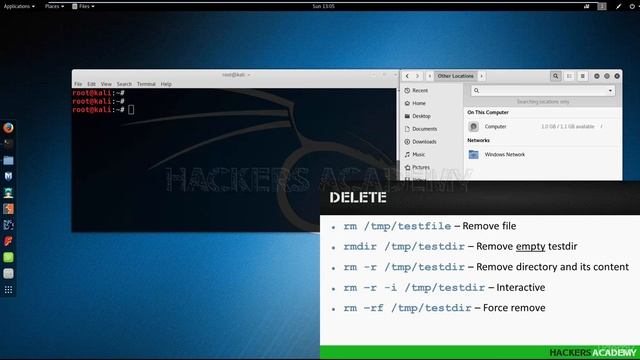Switch the Files view layout via the toolbar button
The image size is (640, 360).
click(x=569, y=76)
